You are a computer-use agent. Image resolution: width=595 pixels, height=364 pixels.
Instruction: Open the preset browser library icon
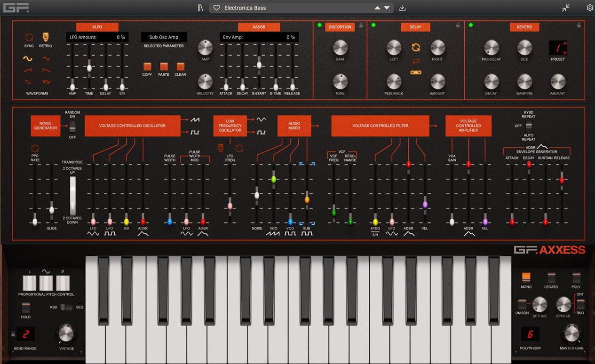tap(200, 8)
